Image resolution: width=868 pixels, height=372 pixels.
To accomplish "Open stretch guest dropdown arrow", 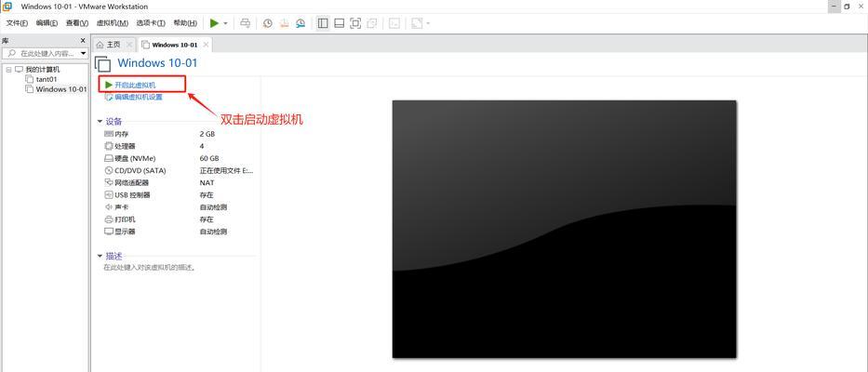I will click(x=428, y=23).
